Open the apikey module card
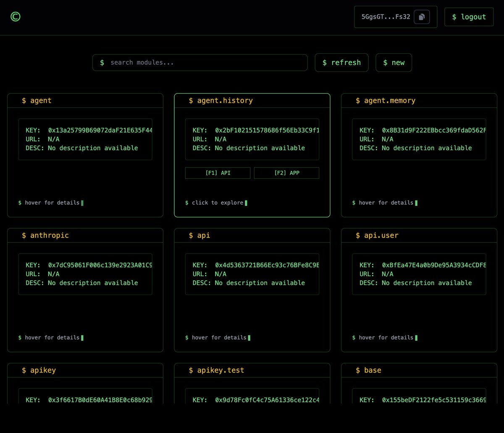This screenshot has width=504, height=433. click(x=85, y=384)
